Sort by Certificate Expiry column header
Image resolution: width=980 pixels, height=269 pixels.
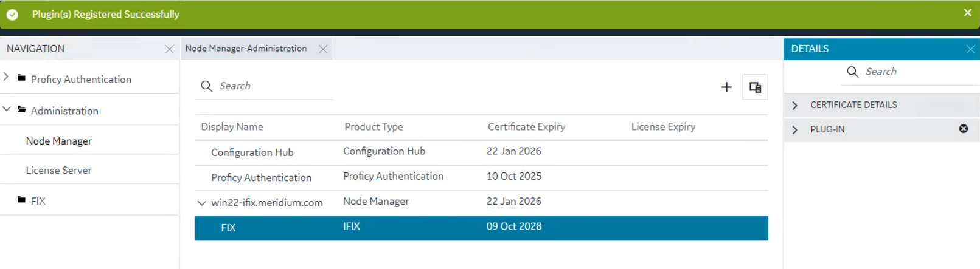[x=526, y=127]
